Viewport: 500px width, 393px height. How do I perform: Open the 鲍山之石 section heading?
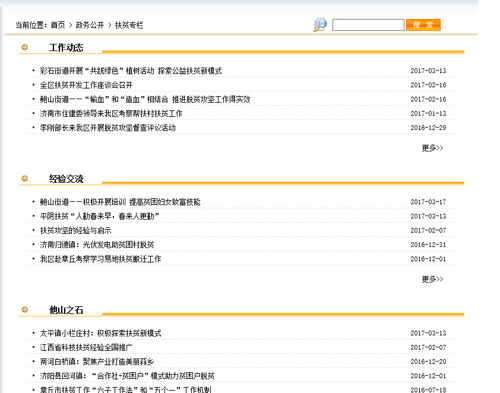click(66, 310)
